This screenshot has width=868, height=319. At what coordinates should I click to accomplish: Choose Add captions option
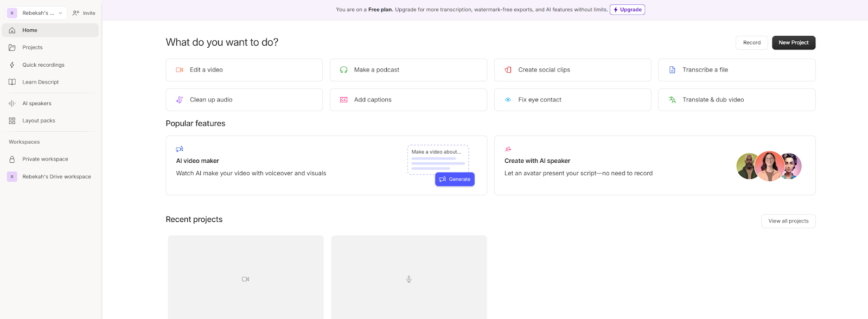(x=409, y=100)
